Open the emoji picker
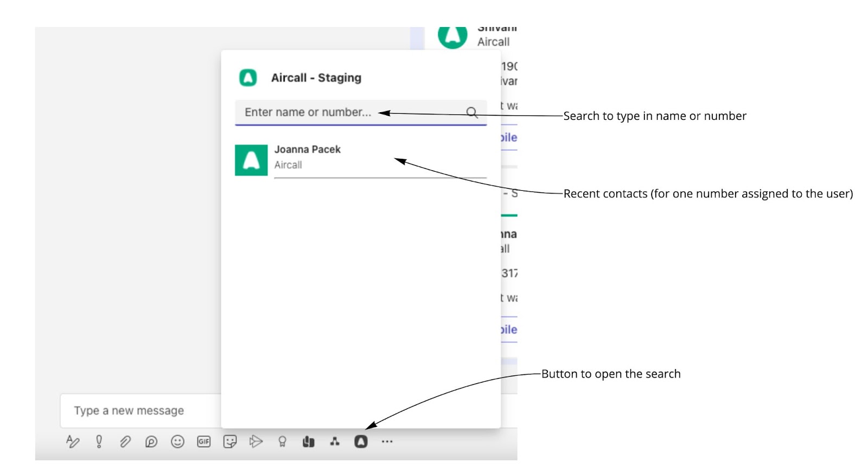Screen dimensions: 868x464 (177, 442)
